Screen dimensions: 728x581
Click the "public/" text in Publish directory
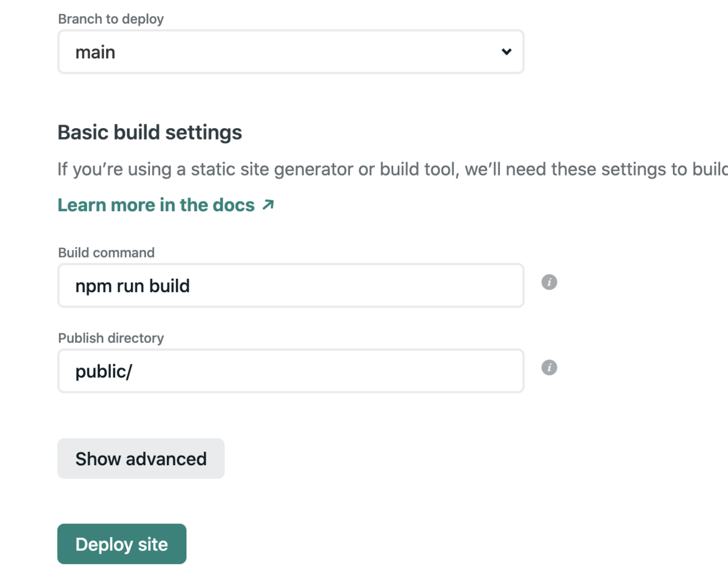(103, 371)
